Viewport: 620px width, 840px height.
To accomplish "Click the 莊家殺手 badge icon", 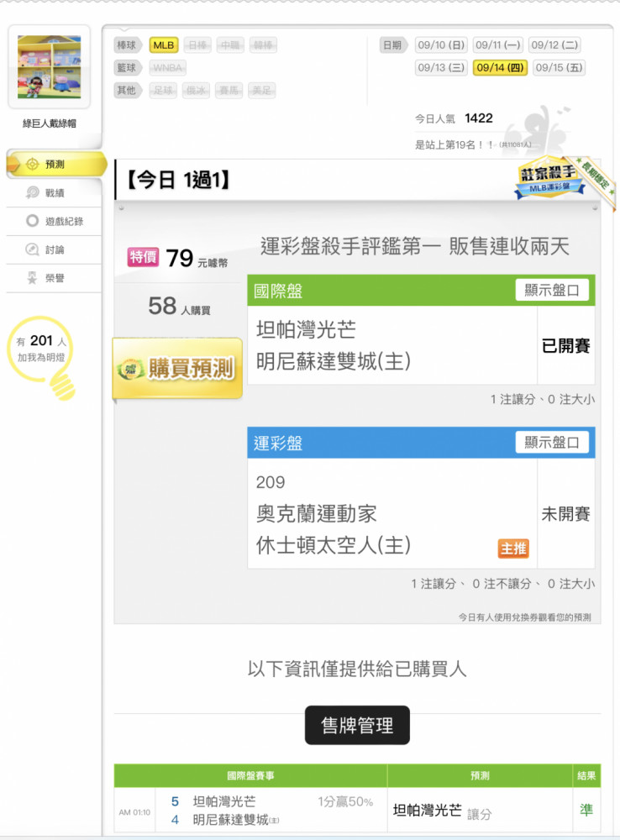I will 549,178.
